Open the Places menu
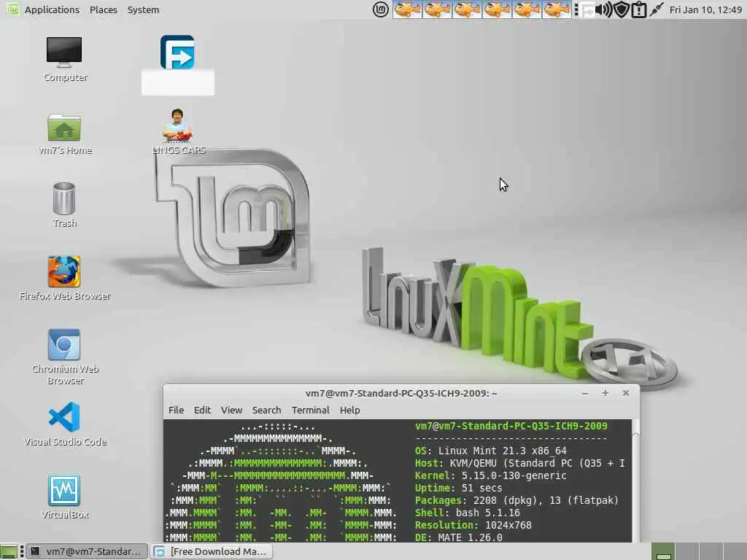Viewport: 747px width, 560px height. pyautogui.click(x=104, y=9)
